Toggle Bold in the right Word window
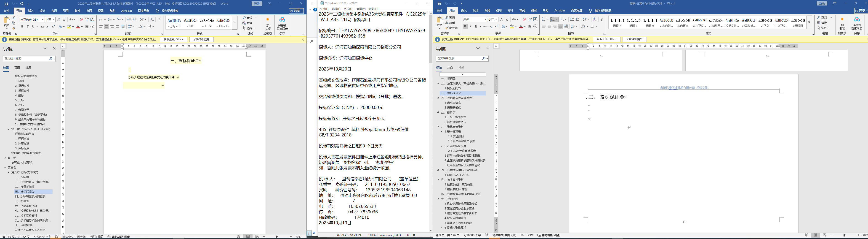The width and height of the screenshot is (868, 239). (465, 26)
